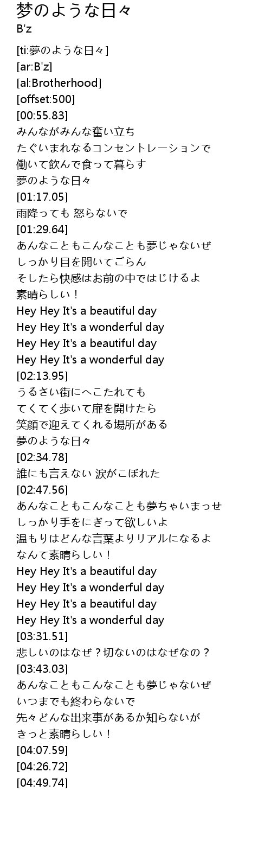Click the [04:07.59] timestamp
The height and width of the screenshot is (868, 271).
(42, 750)
